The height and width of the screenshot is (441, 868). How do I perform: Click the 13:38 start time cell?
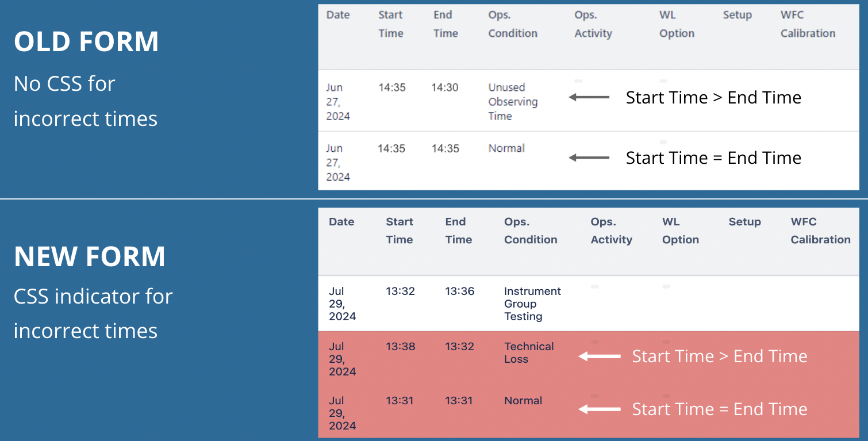tap(400, 347)
